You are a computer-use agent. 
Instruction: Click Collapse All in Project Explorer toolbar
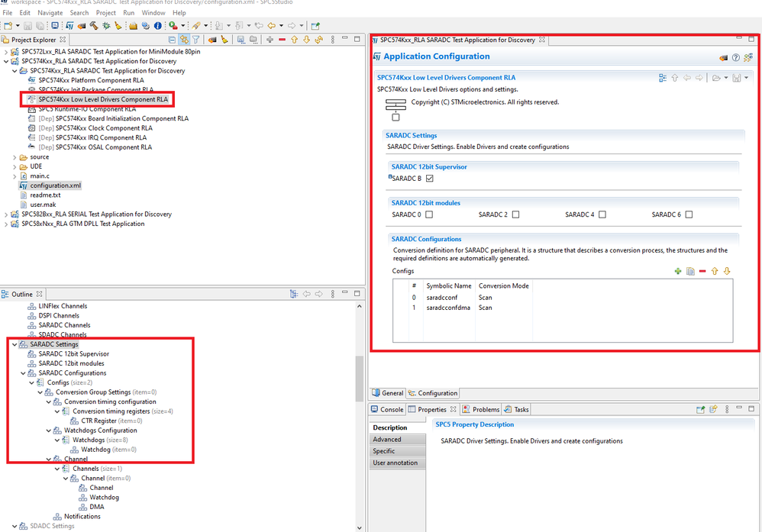(172, 40)
